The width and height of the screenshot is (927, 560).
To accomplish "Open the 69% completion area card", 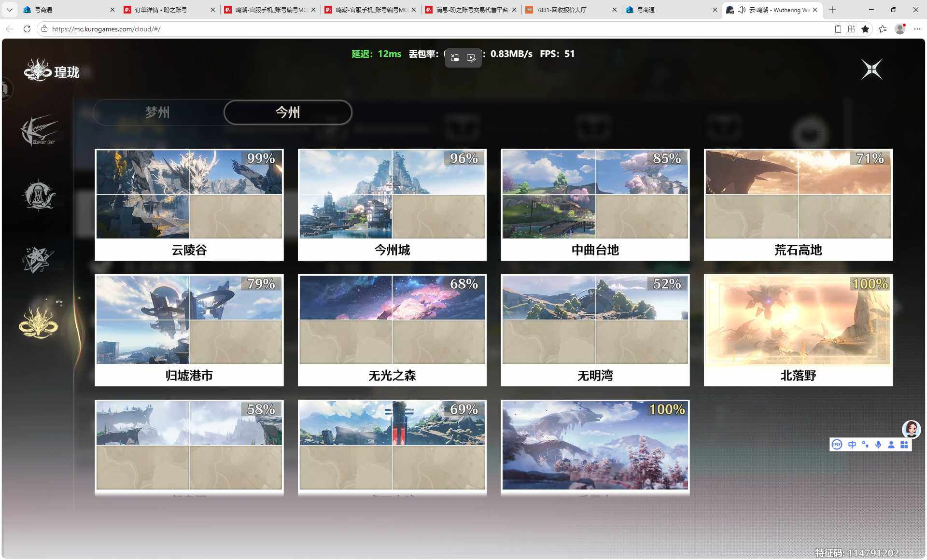I will coord(392,448).
